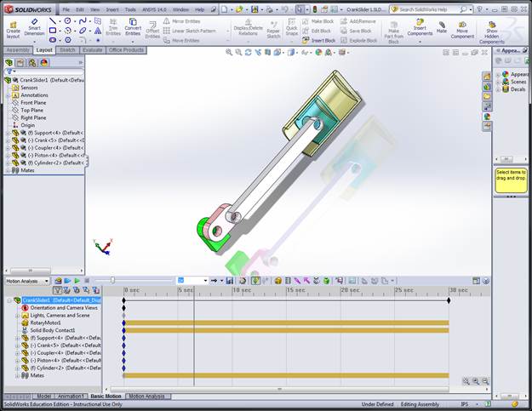Select the Trim Entities tool
This screenshot has width=532, height=411.
click(113, 28)
